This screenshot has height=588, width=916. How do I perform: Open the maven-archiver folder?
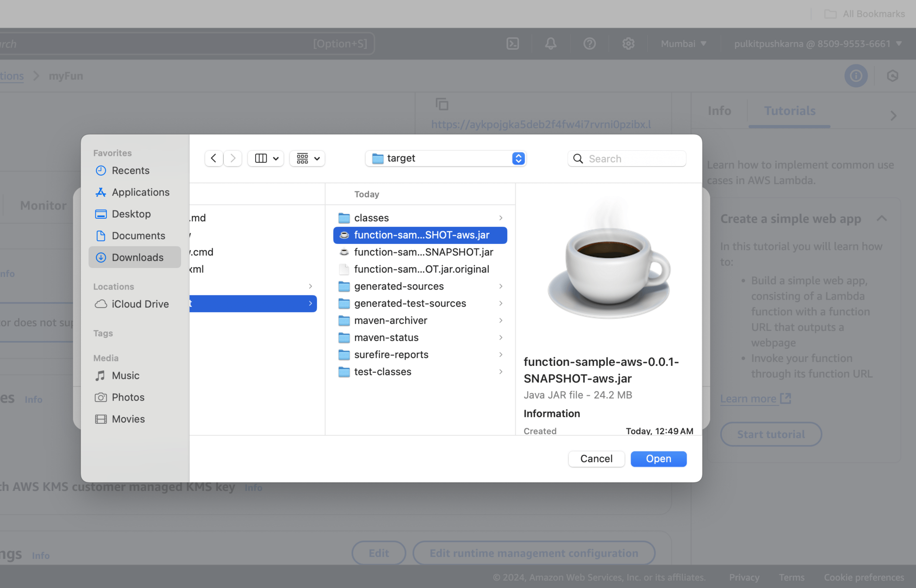390,321
